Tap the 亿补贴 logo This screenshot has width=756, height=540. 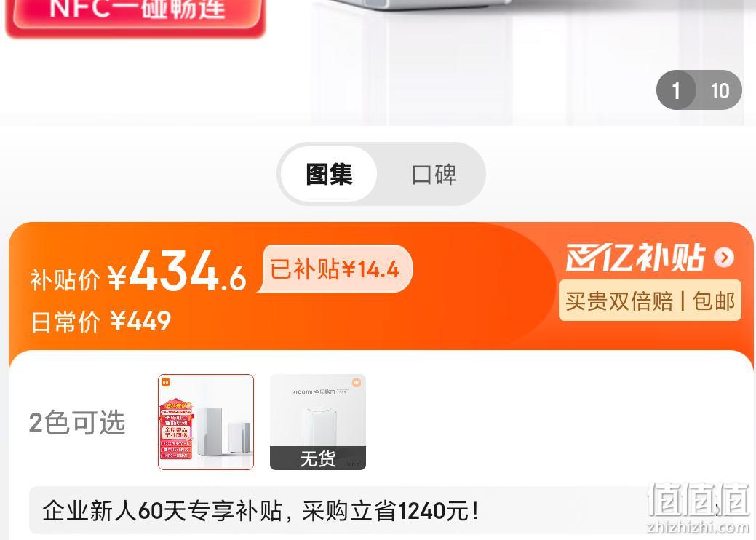point(636,257)
